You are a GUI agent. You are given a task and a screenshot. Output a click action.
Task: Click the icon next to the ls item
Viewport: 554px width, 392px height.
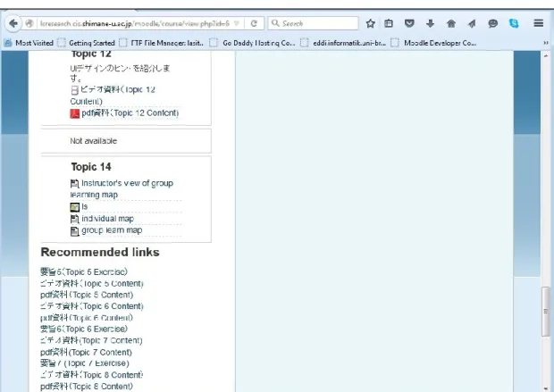pos(74,207)
